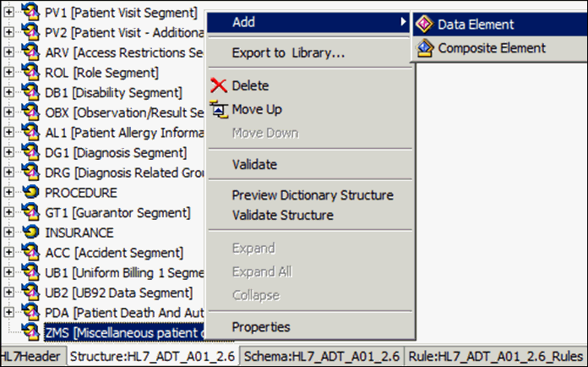This screenshot has width=588, height=367.
Task: Open the Add submenu
Action: coord(309,22)
